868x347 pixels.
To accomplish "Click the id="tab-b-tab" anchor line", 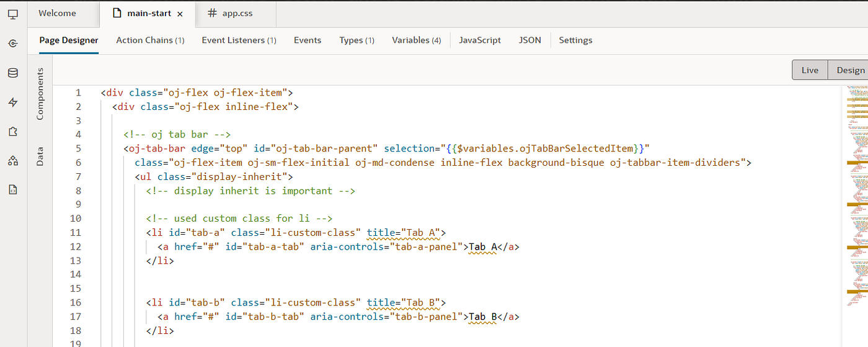I will 338,317.
